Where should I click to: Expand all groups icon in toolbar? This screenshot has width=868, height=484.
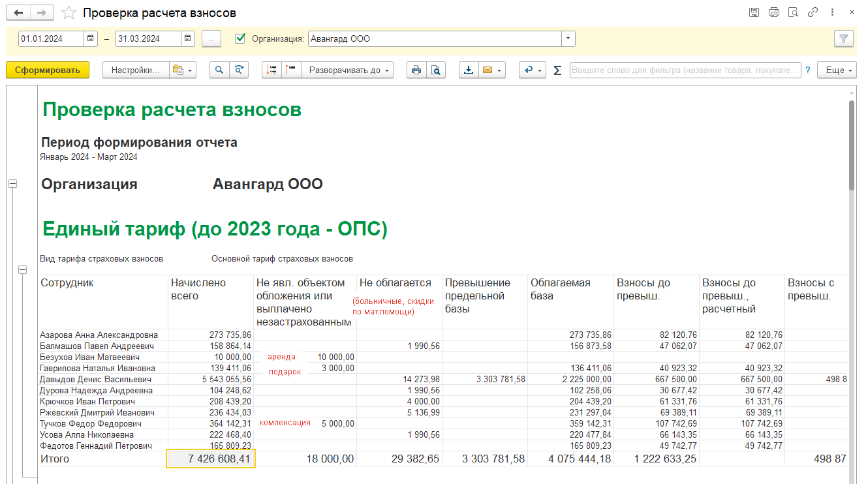(x=272, y=70)
